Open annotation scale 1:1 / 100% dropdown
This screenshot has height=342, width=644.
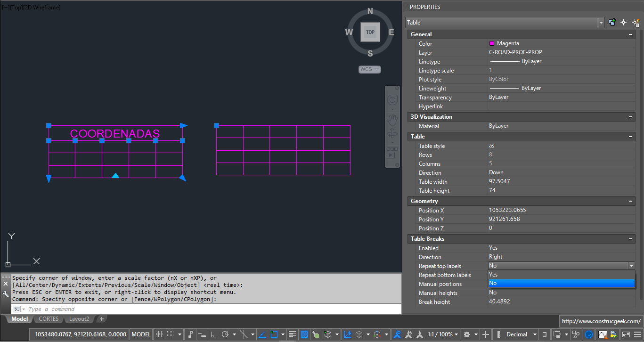coord(443,334)
